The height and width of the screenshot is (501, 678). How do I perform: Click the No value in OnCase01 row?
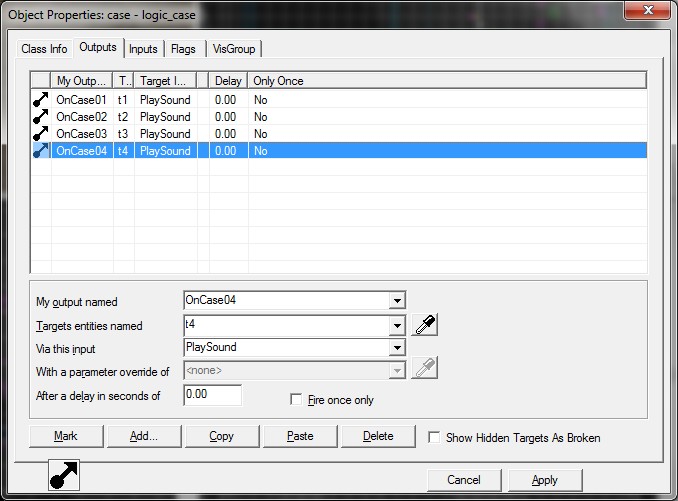coord(261,100)
